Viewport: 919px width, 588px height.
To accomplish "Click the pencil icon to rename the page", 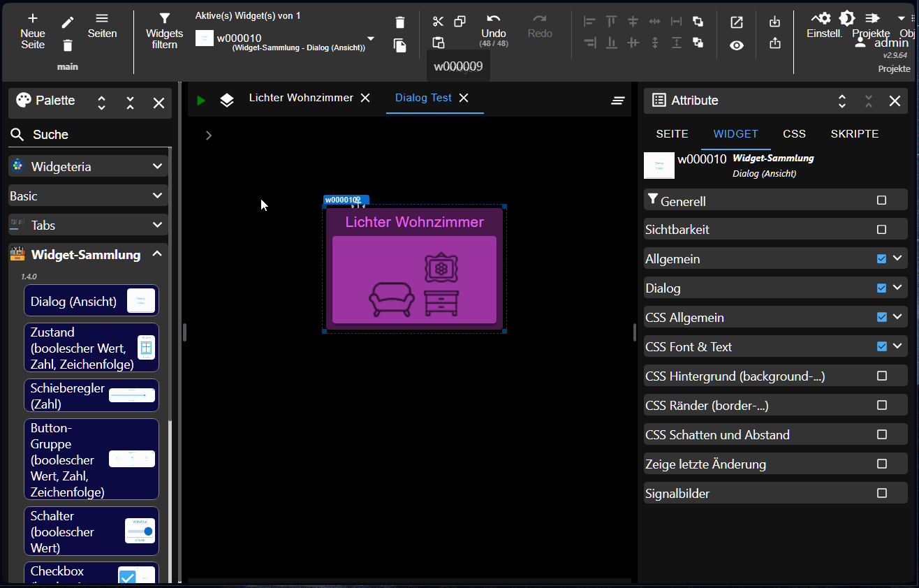I will point(68,23).
